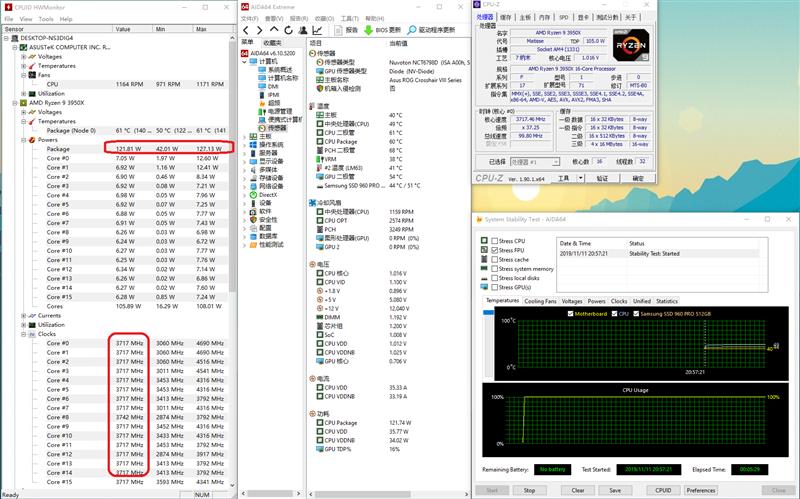The image size is (800, 499).
Task: Click the CPUID button in stability test
Action: (x=663, y=490)
